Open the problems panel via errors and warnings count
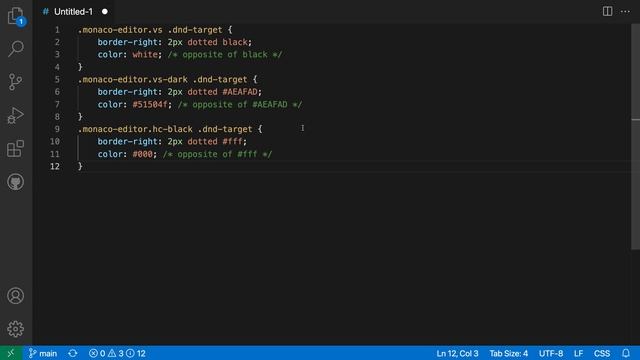The width and height of the screenshot is (640, 360). (117, 353)
